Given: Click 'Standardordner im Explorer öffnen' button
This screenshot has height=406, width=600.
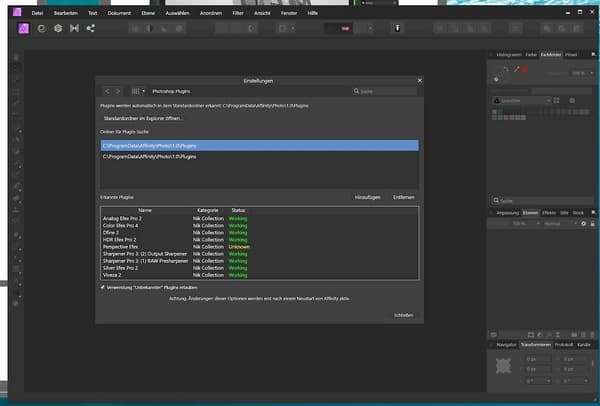Looking at the screenshot, I should pyautogui.click(x=143, y=118).
